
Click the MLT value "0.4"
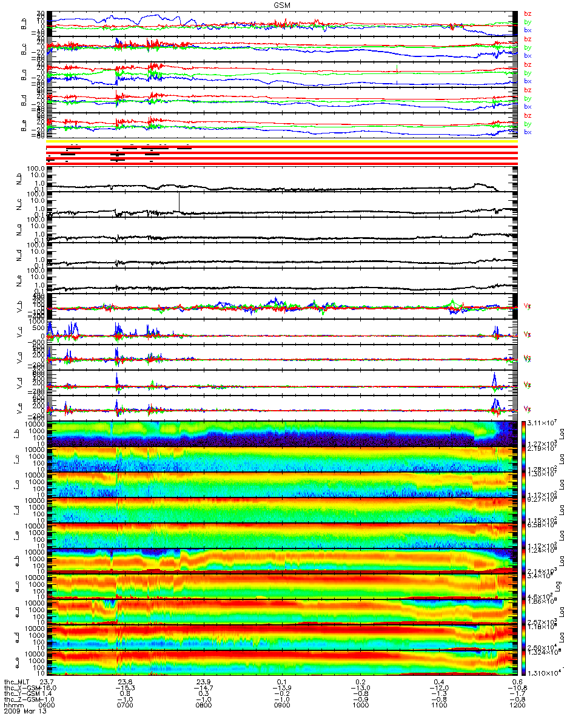(438, 682)
